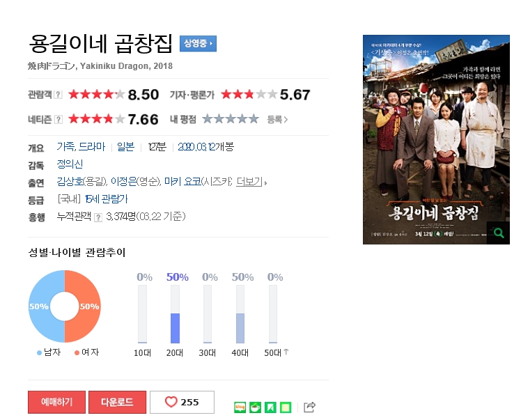
Task: Click the help icon beside 누적관객
Action: click(98, 217)
